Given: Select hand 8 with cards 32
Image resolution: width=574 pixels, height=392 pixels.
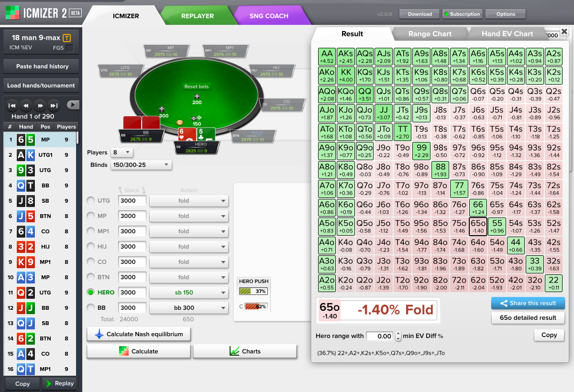Looking at the screenshot, I should pos(40,247).
